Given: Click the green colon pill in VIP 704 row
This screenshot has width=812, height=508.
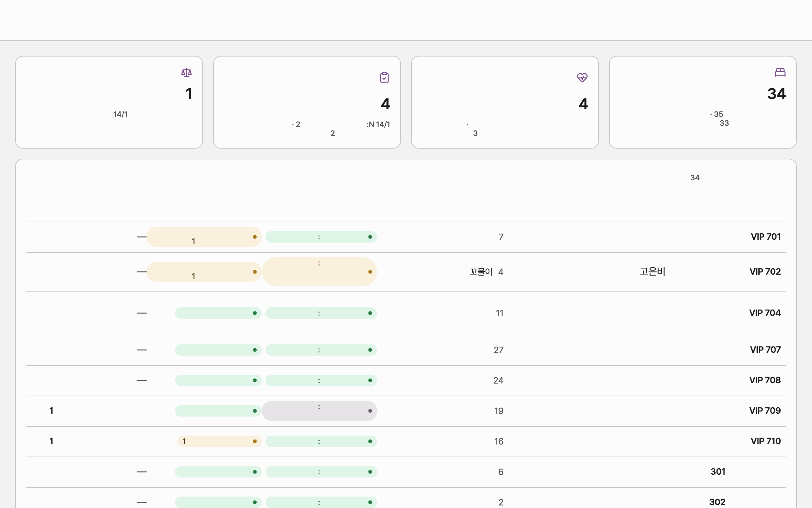Looking at the screenshot, I should click(x=321, y=313).
